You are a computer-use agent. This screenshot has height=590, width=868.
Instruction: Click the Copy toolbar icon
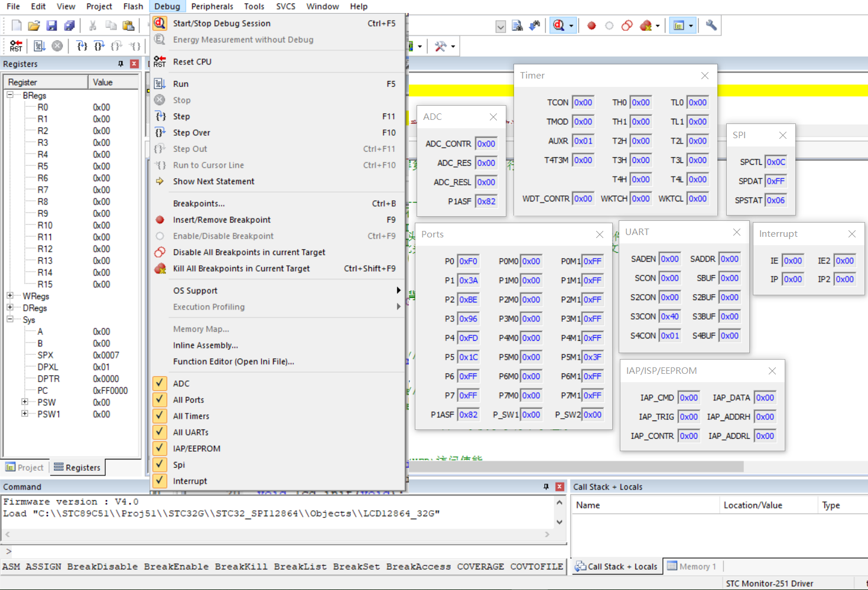(110, 25)
